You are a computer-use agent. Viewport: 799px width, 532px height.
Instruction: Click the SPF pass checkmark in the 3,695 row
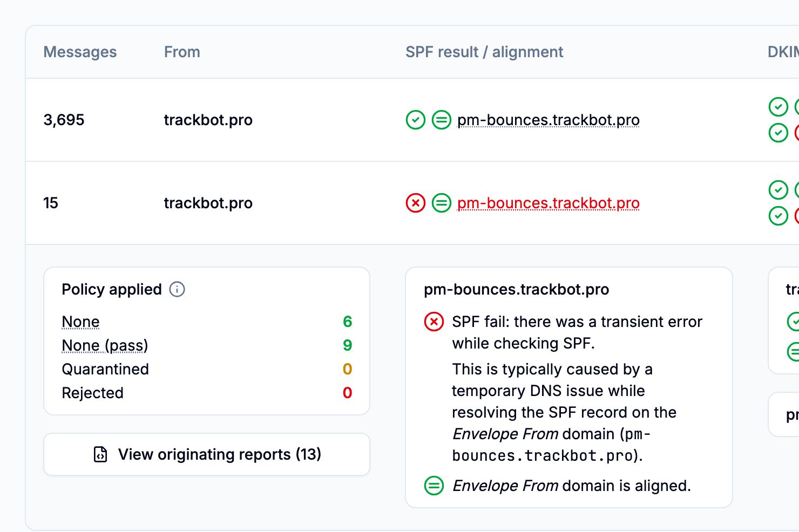coord(416,120)
